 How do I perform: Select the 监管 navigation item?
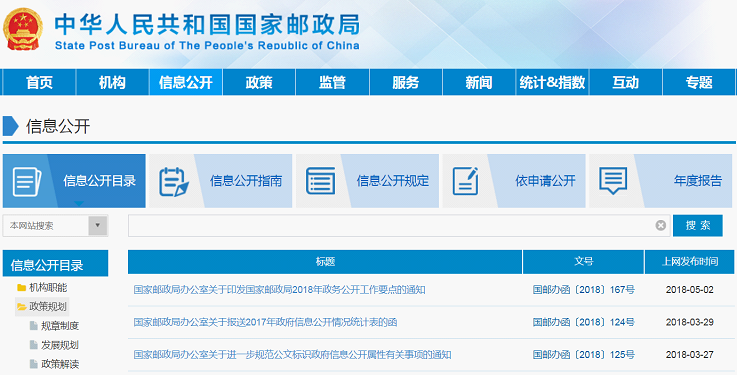332,82
